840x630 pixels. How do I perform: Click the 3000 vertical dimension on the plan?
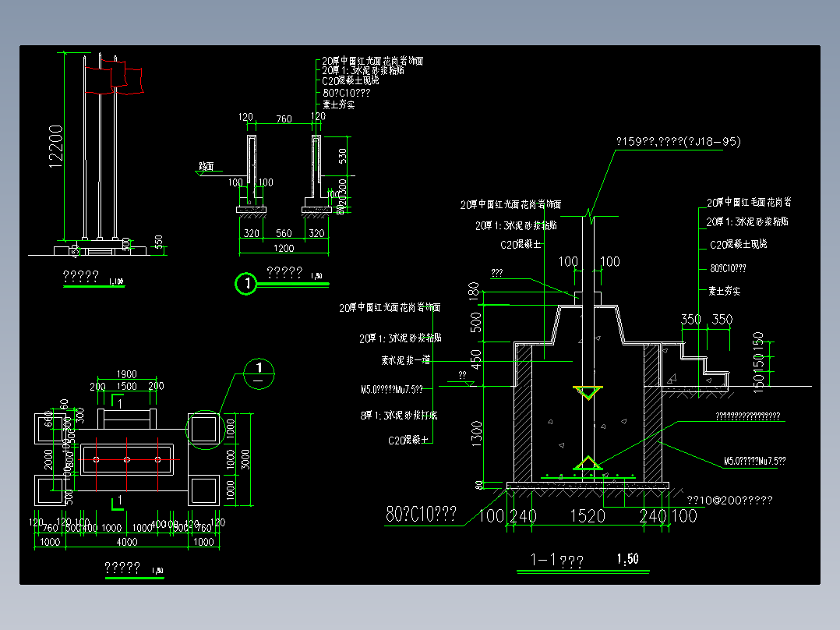(245, 459)
